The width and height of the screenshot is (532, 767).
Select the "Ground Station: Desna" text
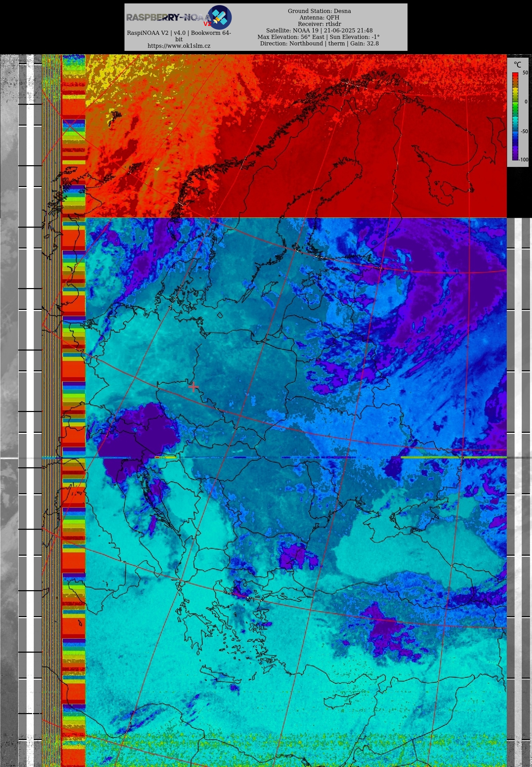pos(319,11)
